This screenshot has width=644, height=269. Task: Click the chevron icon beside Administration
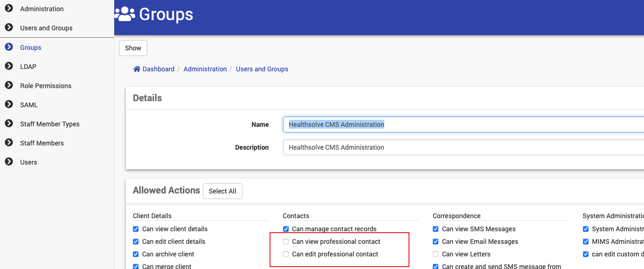[x=8, y=8]
